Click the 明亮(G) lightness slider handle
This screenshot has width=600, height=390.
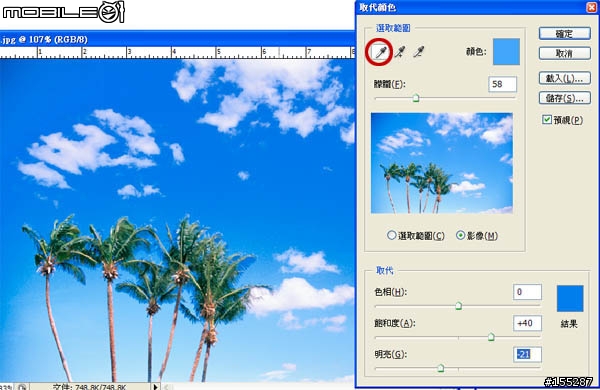tap(440, 368)
